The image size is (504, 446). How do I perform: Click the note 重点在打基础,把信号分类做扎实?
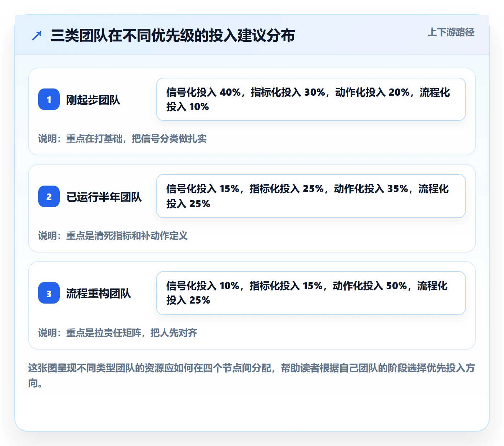(x=122, y=139)
